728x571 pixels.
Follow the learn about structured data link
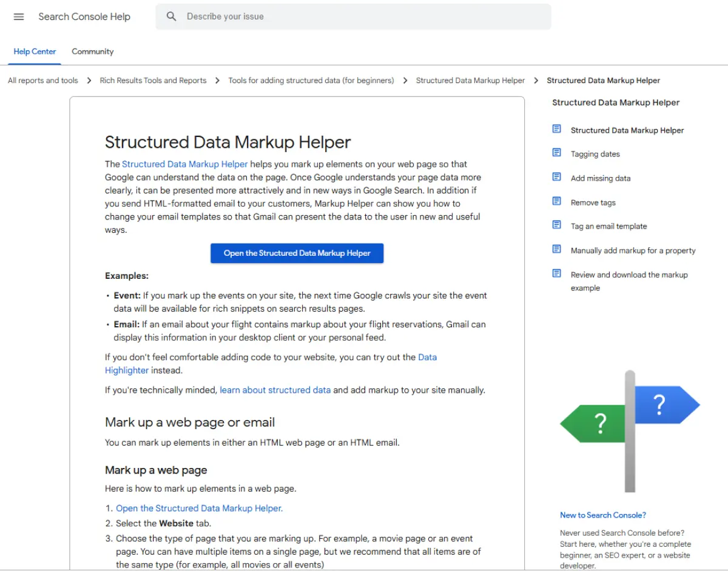(x=275, y=390)
